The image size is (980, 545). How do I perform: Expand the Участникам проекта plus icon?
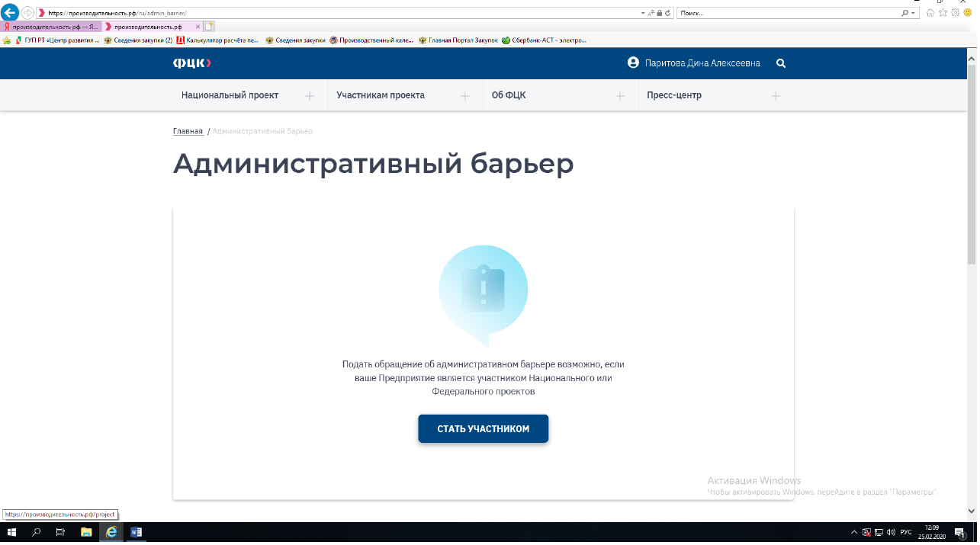pos(465,96)
